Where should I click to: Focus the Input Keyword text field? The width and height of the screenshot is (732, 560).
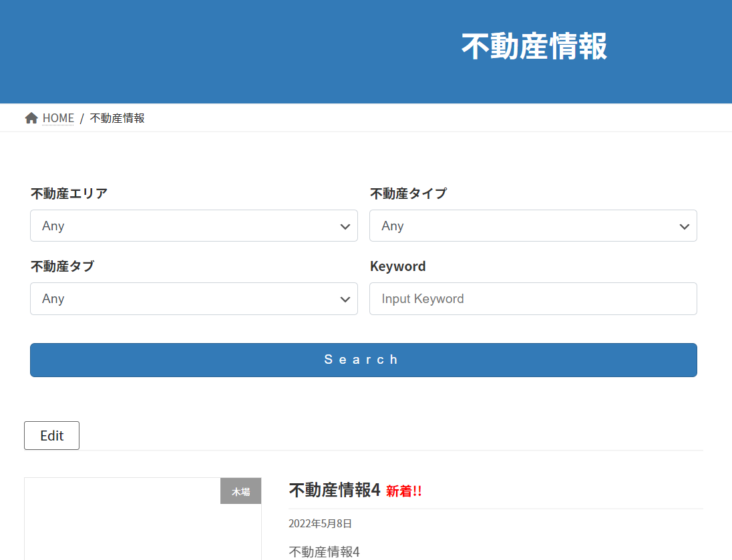coord(533,298)
